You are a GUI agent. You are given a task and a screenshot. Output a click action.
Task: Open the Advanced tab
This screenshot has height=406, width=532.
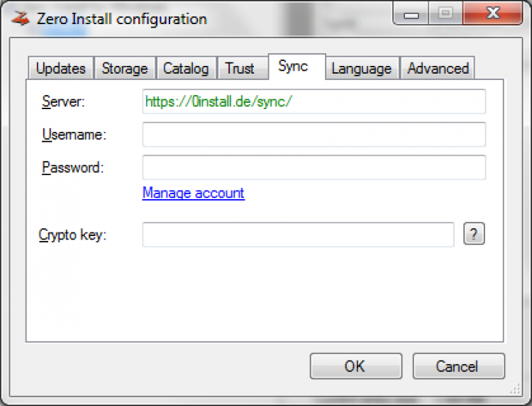pyautogui.click(x=438, y=69)
